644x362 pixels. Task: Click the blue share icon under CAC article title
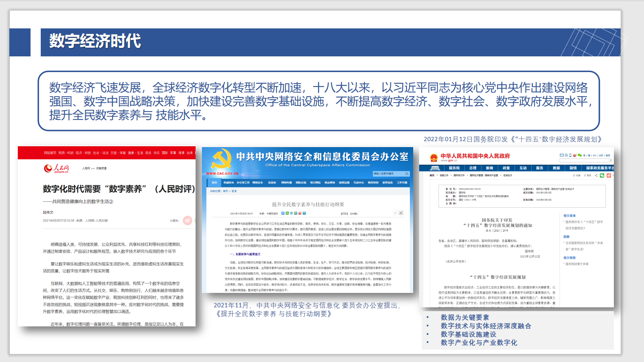282,213
